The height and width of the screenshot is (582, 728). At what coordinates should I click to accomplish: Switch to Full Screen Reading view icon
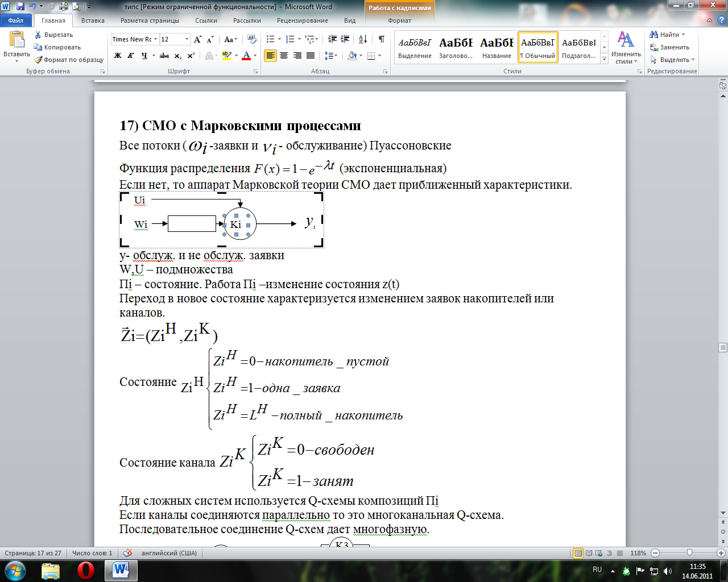588,553
